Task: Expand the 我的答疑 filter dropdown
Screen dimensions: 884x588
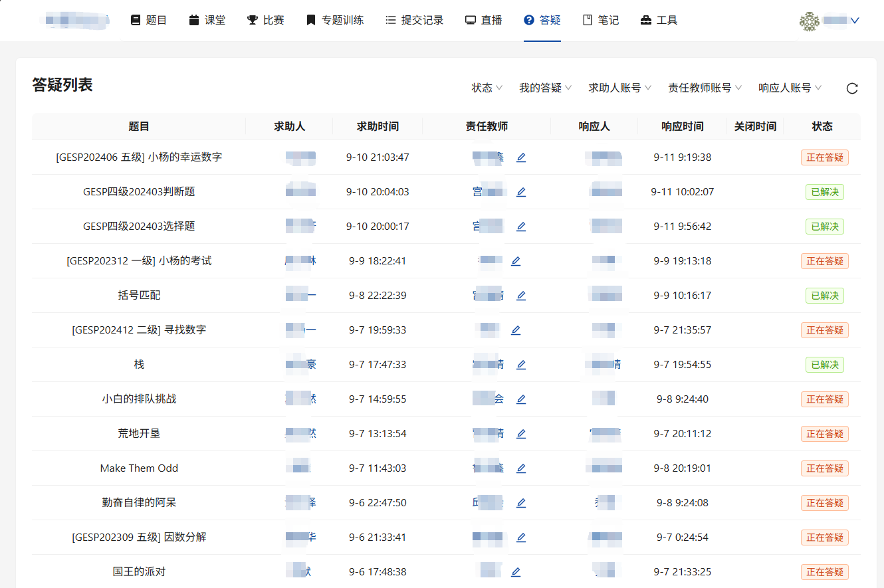Action: point(545,88)
